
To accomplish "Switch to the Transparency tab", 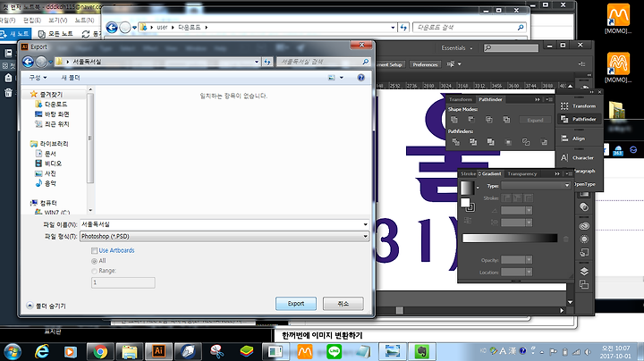I will pos(522,174).
